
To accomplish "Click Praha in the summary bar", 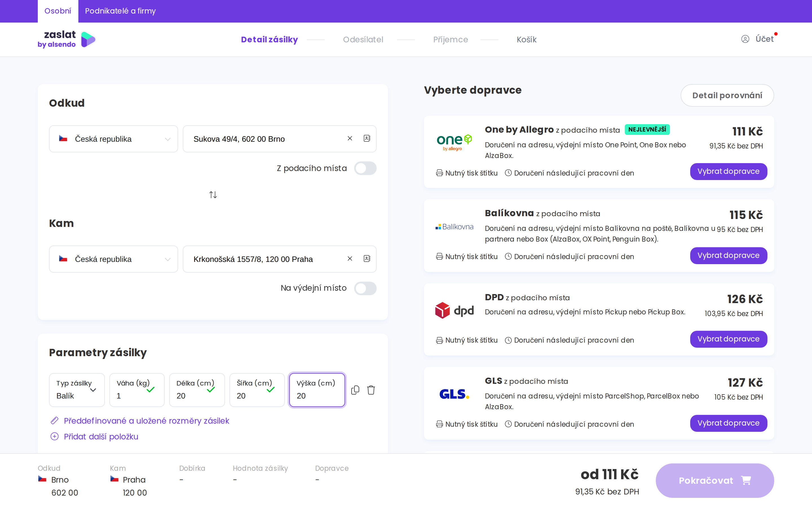I will pyautogui.click(x=134, y=480).
